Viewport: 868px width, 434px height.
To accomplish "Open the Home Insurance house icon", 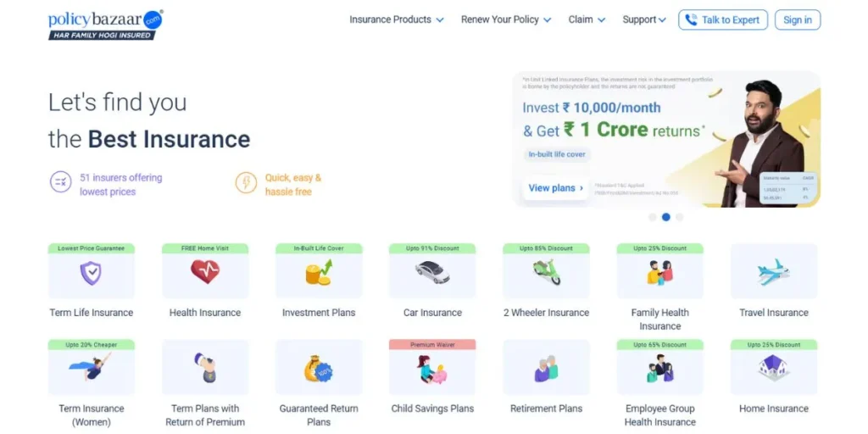I will (x=774, y=368).
